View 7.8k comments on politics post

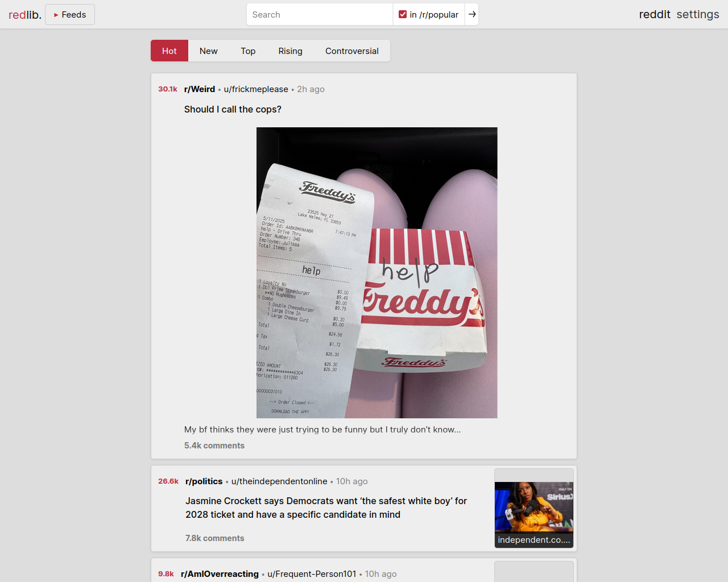click(x=214, y=538)
